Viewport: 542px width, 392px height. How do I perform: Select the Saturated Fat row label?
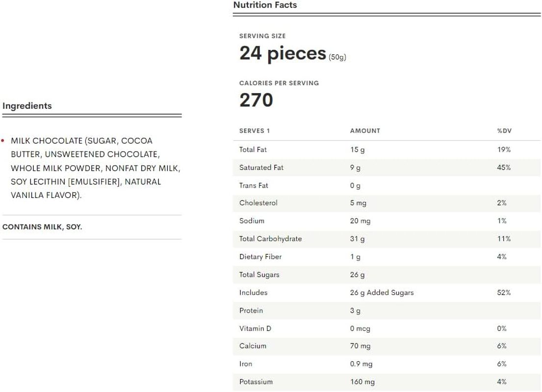[261, 168]
